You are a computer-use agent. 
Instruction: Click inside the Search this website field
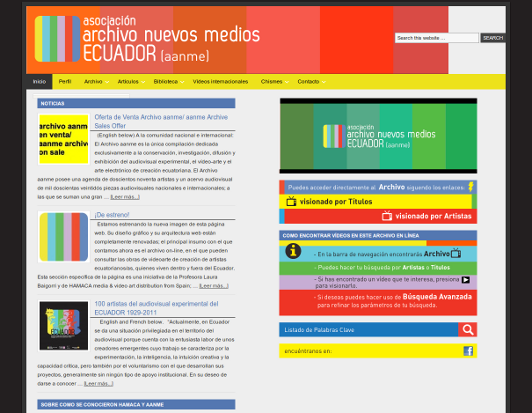tap(436, 38)
